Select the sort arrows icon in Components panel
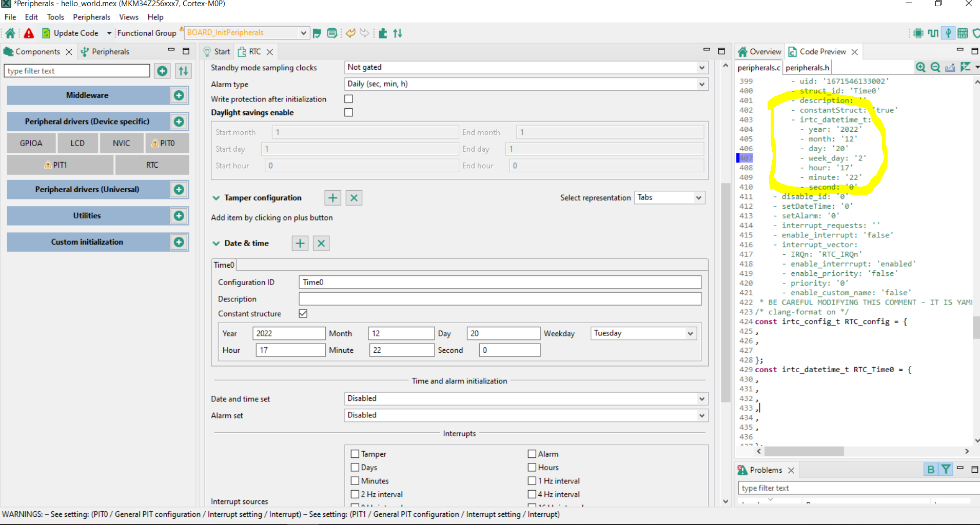 [x=183, y=71]
